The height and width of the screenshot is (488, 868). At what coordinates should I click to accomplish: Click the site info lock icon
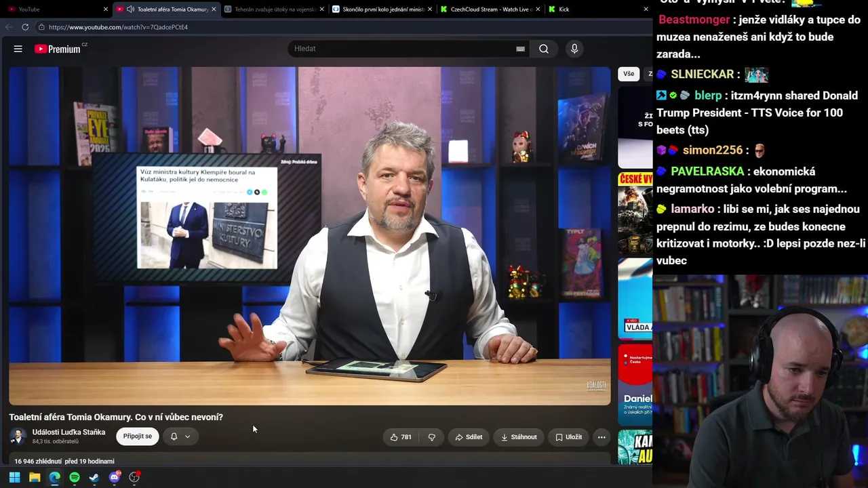click(x=41, y=27)
